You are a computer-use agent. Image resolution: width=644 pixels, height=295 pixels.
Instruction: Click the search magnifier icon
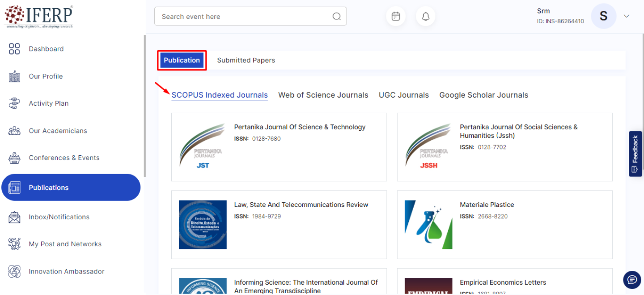tap(336, 17)
